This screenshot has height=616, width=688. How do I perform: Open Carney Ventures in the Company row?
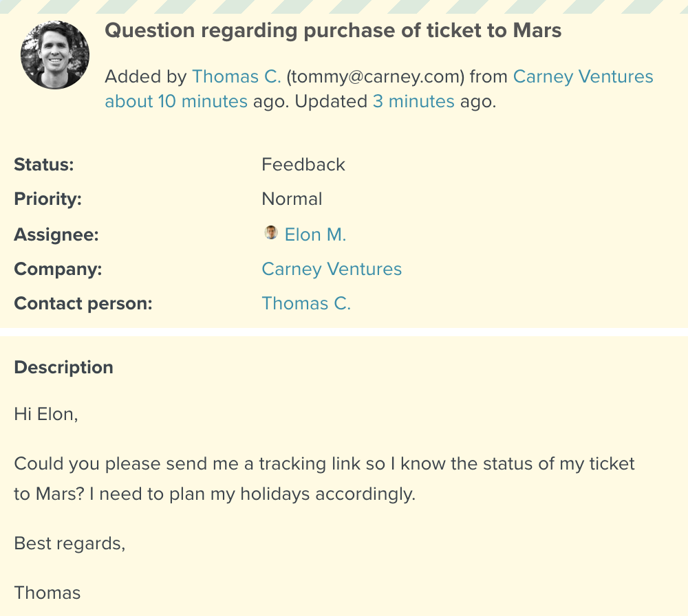332,269
